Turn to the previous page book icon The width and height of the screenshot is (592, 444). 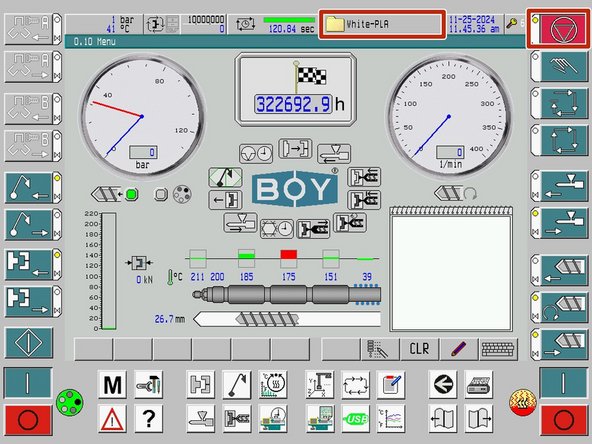click(443, 418)
